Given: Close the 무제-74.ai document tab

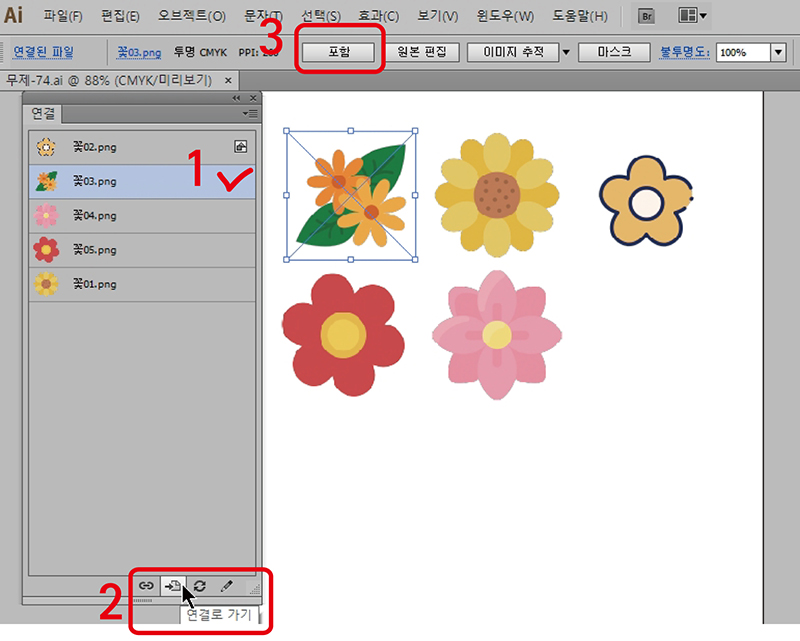Looking at the screenshot, I should (x=228, y=80).
